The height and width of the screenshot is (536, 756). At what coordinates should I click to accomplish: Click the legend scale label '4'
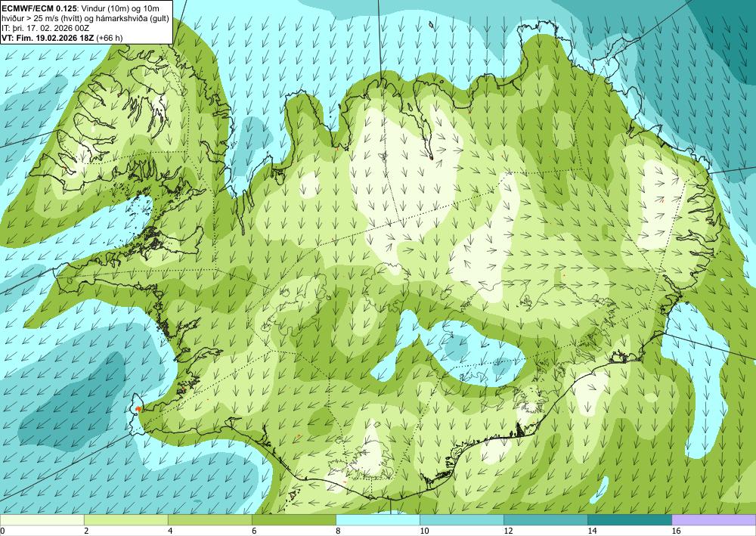170,531
